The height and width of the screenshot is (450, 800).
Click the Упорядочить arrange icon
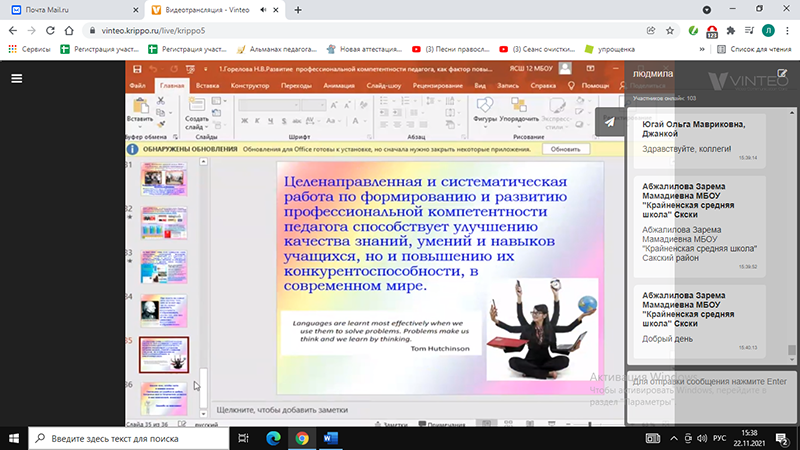519,105
